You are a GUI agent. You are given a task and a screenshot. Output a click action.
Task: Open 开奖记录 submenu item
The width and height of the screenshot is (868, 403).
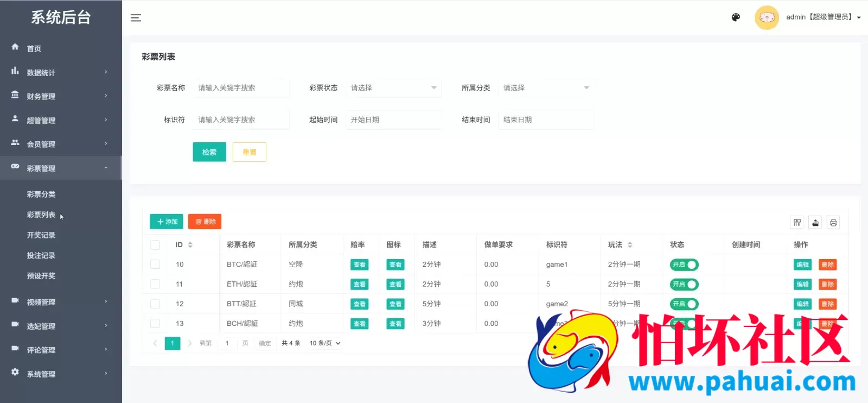(x=41, y=235)
